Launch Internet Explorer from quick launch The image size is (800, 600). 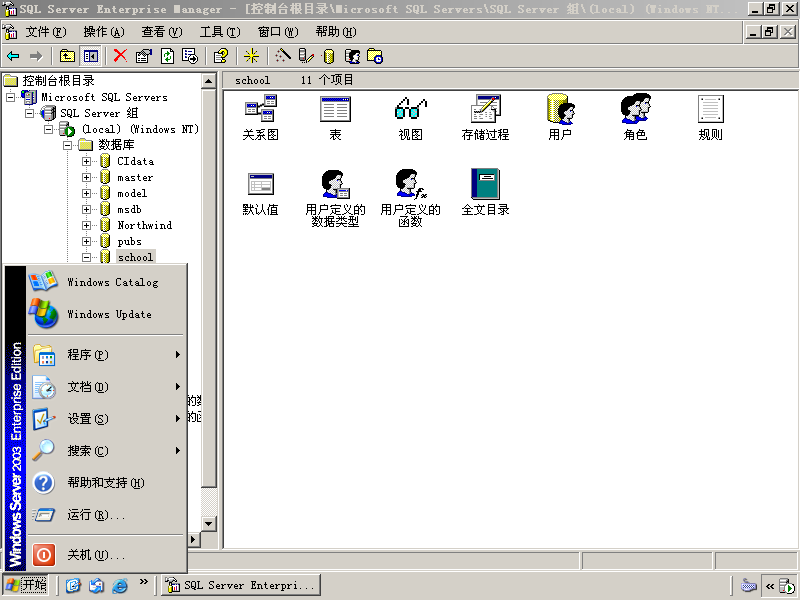120,585
